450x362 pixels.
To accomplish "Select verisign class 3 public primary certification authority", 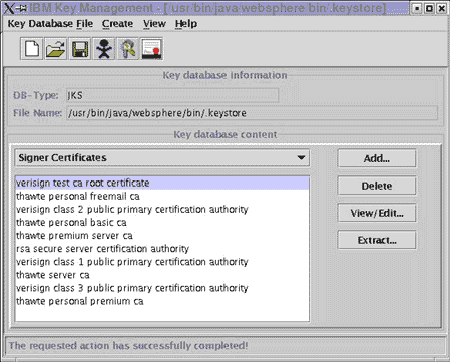I will pos(162,288).
